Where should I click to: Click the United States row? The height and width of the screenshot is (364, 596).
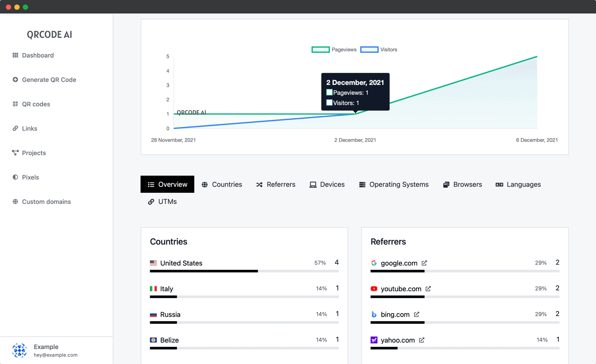coord(244,266)
